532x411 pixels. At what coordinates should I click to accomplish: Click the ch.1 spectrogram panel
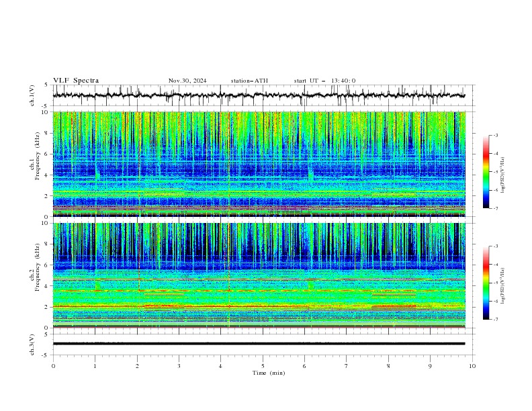tap(259, 164)
